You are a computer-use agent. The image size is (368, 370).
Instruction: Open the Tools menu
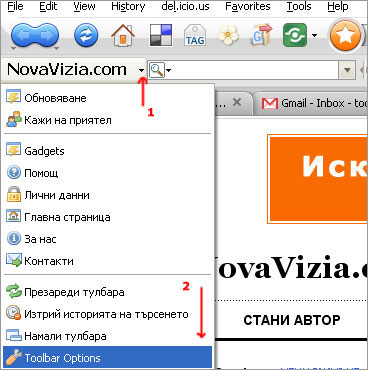[x=299, y=6]
